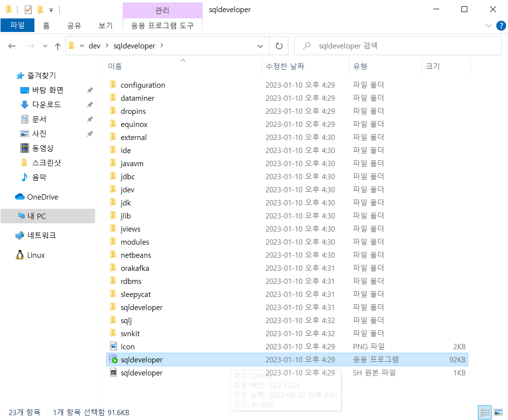Select the sqldeveloper SH 원본 파일 icon
Image resolution: width=508 pixels, height=420 pixels.
[x=113, y=373]
